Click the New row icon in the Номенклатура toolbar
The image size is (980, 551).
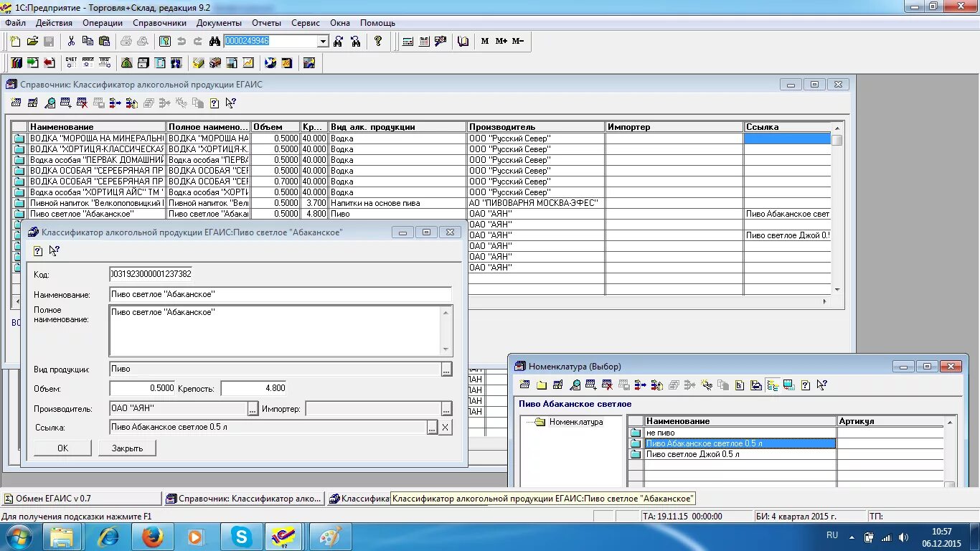(524, 385)
